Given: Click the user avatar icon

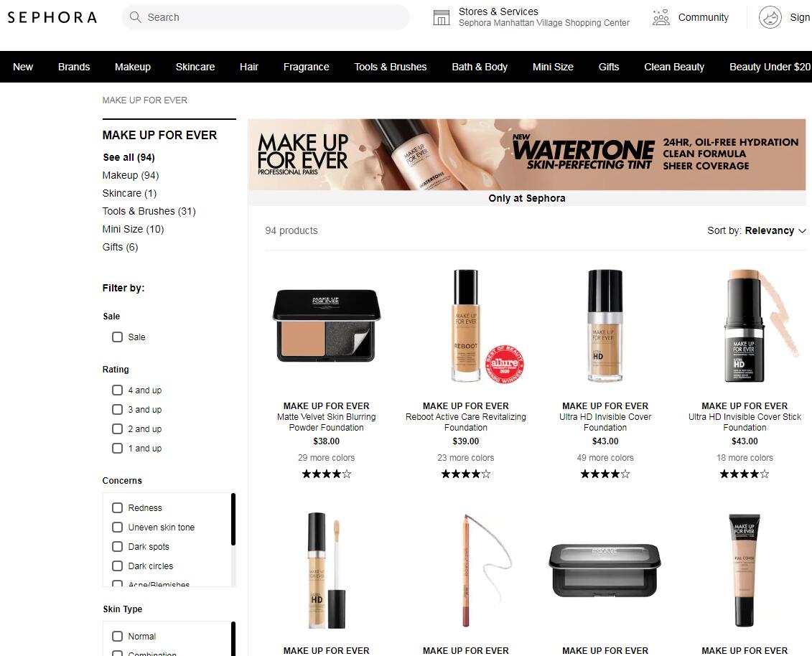Looking at the screenshot, I should [770, 18].
